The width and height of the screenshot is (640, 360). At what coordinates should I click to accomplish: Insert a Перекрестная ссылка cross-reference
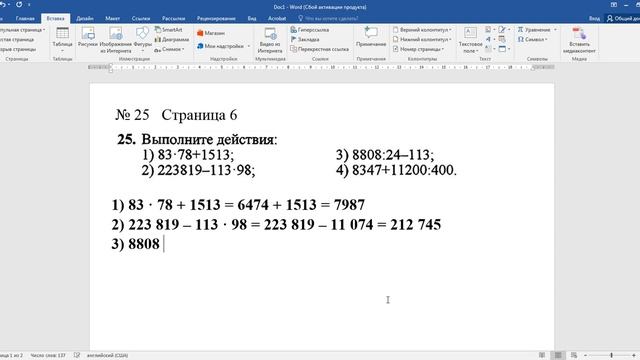(320, 49)
